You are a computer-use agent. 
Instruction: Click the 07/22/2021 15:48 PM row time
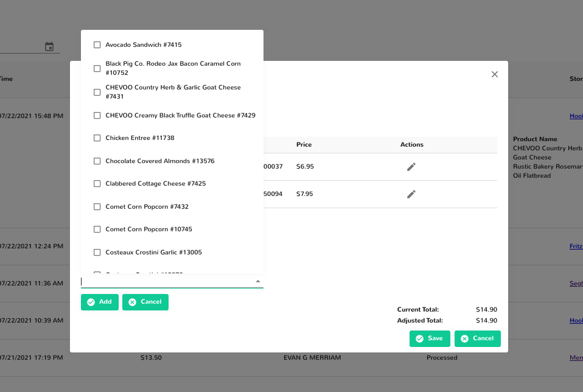(x=31, y=116)
